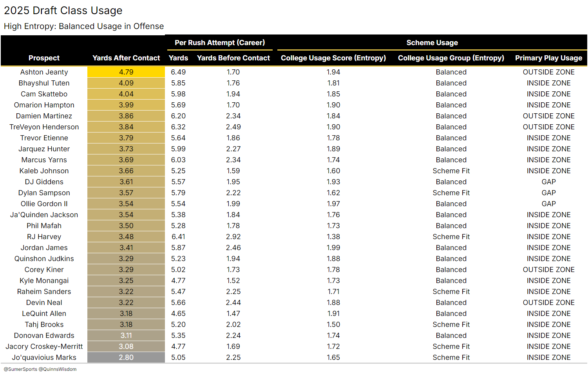Click Corey Kiner's OUTSIDE ZONE play usage
Image resolution: width=588 pixels, height=372 pixels.
[x=548, y=270]
